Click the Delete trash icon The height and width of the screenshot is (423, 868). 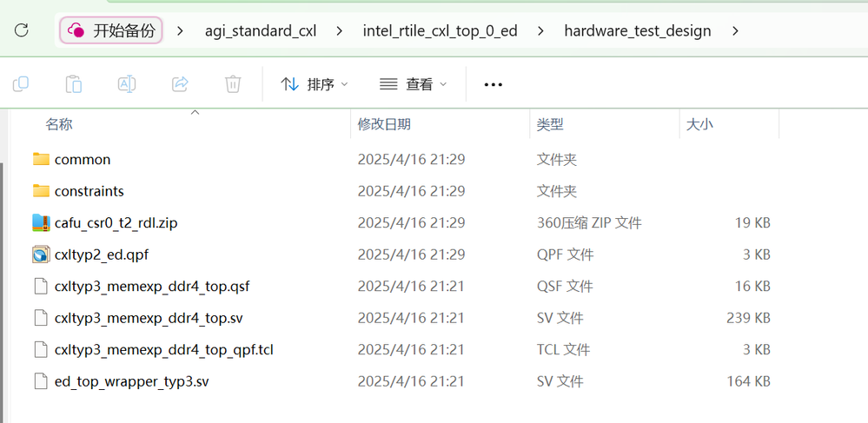233,84
